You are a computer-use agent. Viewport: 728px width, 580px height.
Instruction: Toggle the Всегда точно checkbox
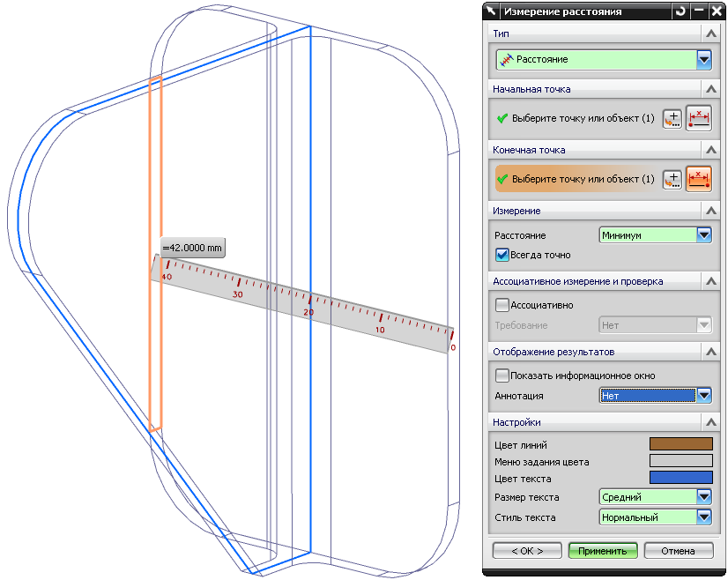point(501,255)
